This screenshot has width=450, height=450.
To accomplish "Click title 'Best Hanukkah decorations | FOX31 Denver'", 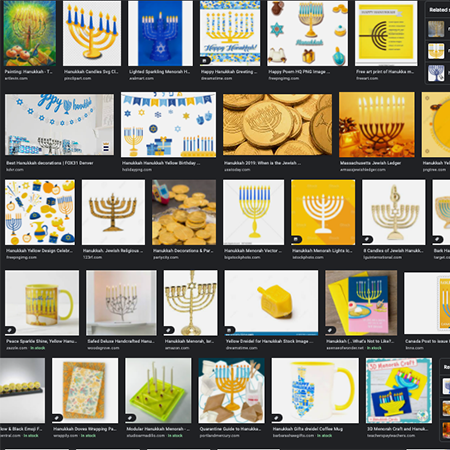I will tap(50, 163).
